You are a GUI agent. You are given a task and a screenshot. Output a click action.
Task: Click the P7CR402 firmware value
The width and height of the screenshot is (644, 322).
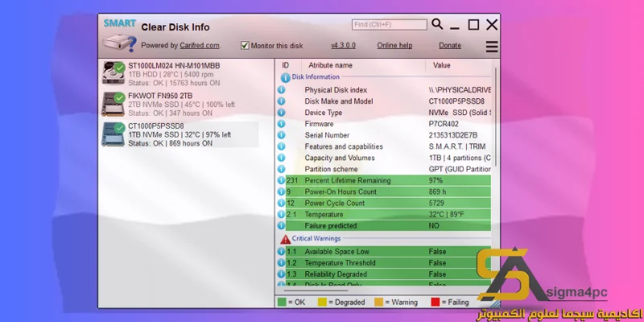444,124
